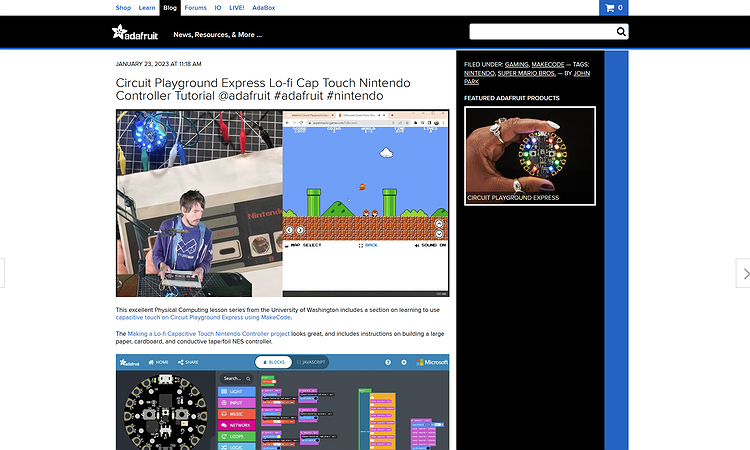Open the IO tab

(x=218, y=8)
